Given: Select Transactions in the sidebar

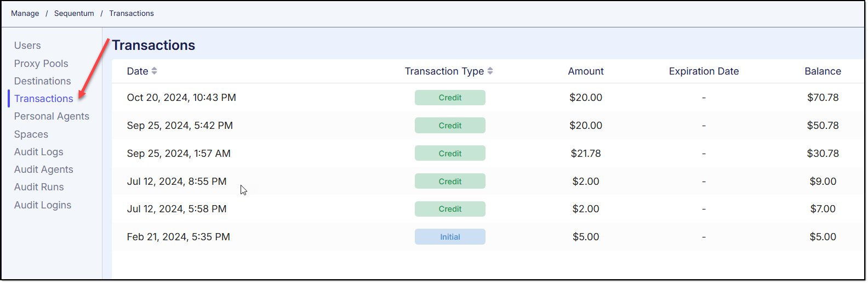Looking at the screenshot, I should [x=43, y=99].
